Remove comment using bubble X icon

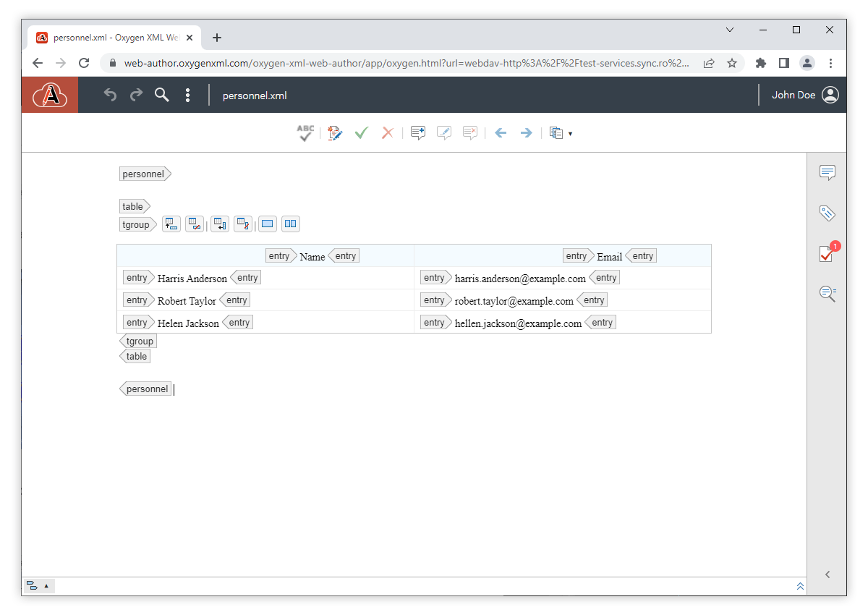pyautogui.click(x=470, y=133)
